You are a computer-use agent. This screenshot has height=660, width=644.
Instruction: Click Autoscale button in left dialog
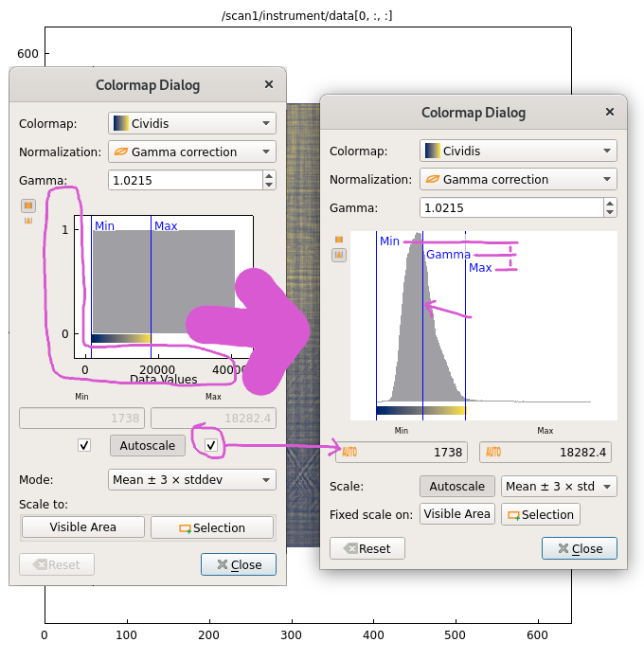click(x=148, y=445)
